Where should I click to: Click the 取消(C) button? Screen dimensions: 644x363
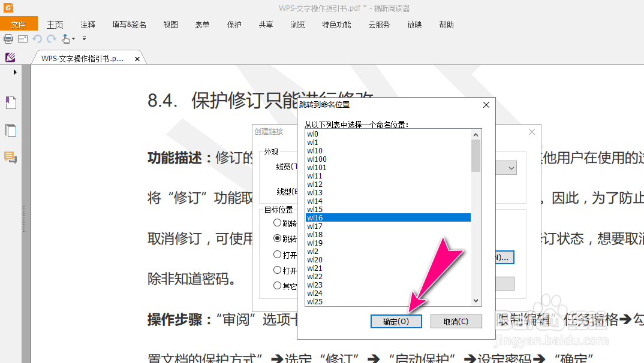tap(456, 322)
